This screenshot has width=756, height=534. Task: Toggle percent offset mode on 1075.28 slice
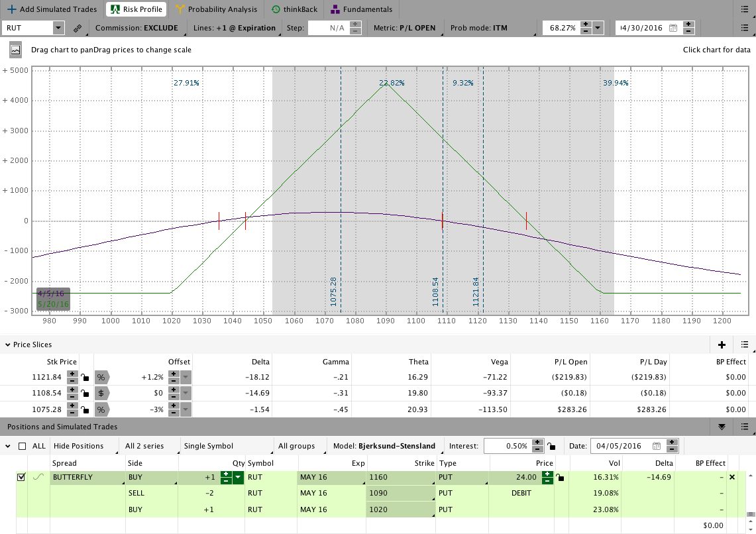click(x=102, y=409)
